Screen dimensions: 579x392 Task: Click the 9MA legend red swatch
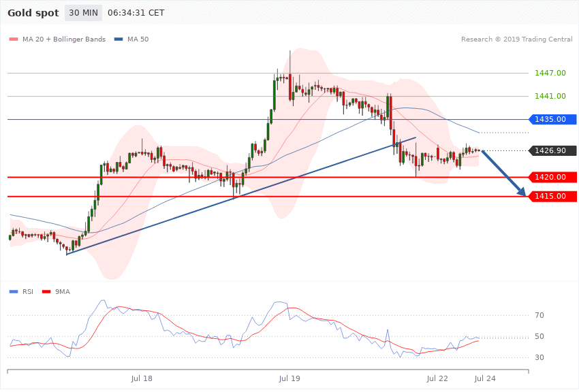tap(46, 292)
